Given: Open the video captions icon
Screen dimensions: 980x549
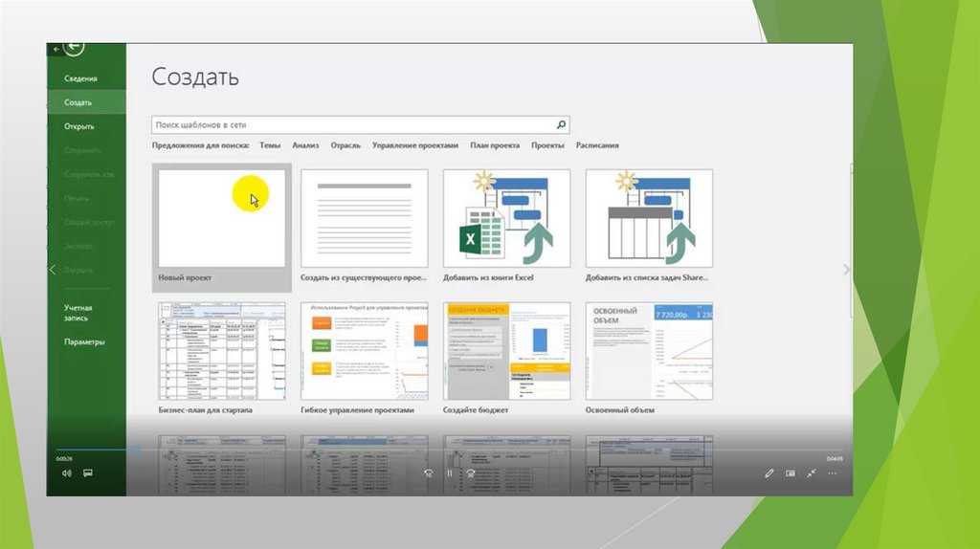Looking at the screenshot, I should 87,473.
